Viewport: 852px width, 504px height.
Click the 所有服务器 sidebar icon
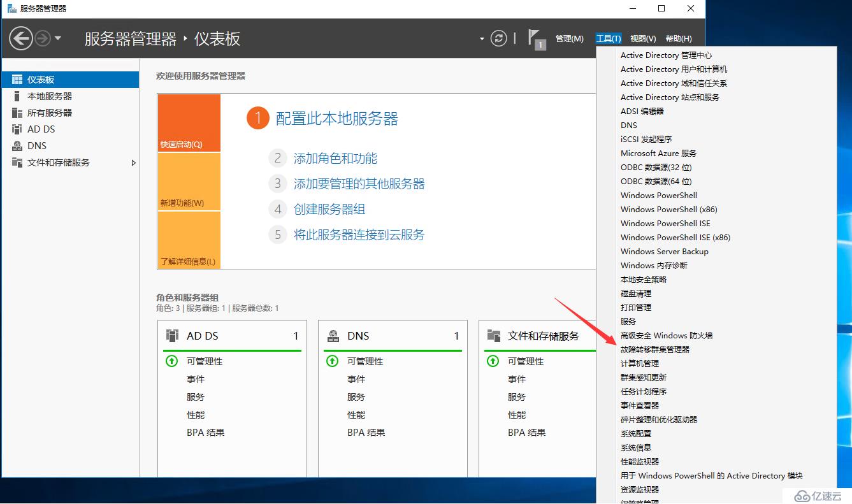(17, 113)
